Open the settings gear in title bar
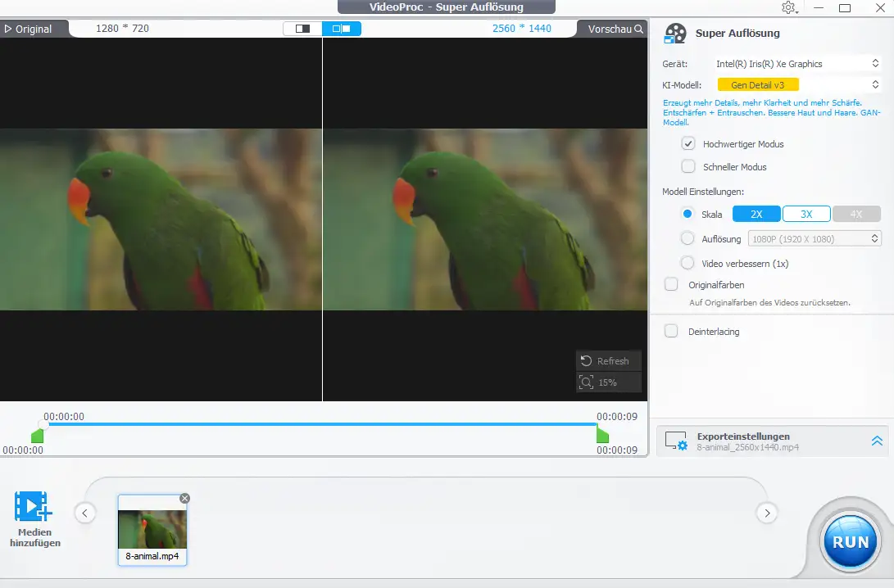Viewport: 894px width, 588px height. [788, 7]
